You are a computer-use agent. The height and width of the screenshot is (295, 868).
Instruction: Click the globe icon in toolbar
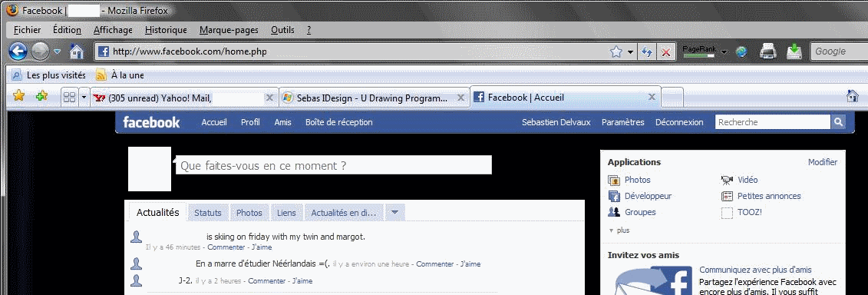click(x=741, y=51)
